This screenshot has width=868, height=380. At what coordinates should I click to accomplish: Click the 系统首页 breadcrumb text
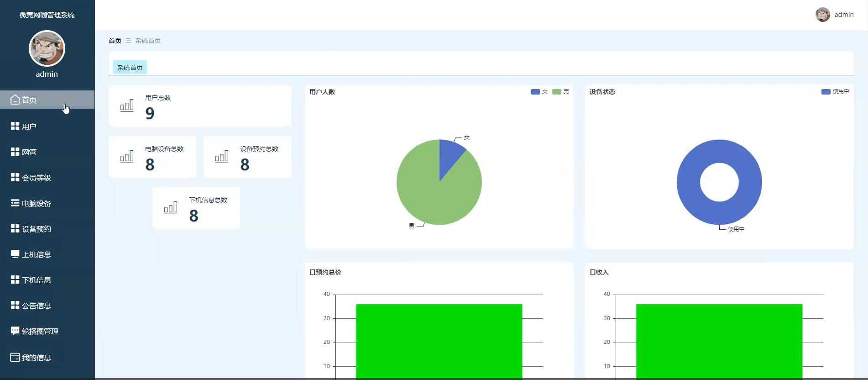[x=148, y=41]
